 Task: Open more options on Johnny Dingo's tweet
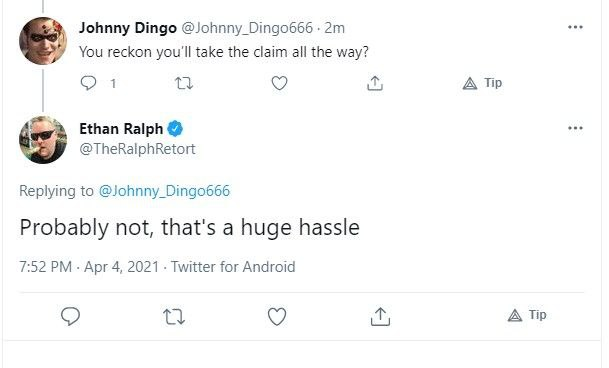click(575, 27)
